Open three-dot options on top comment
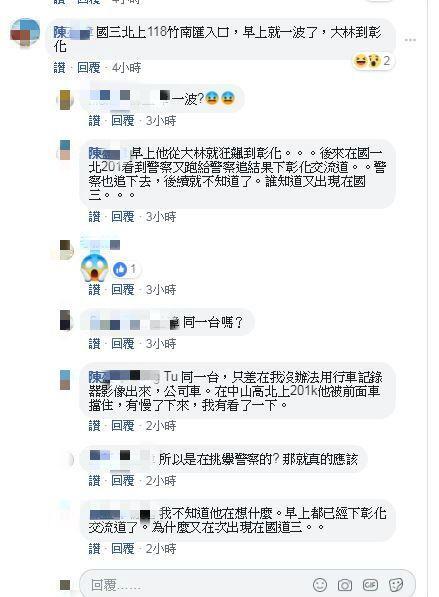Screen dimensions: 439x597 410,40
